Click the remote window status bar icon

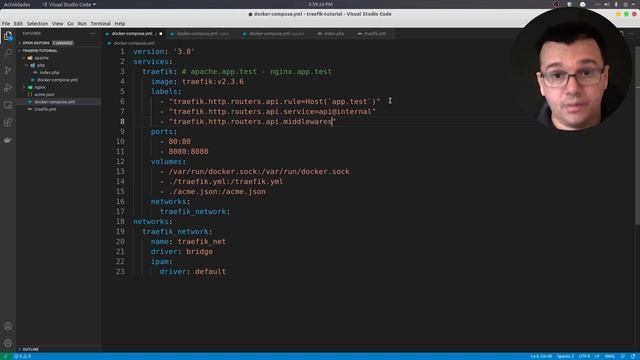tap(5, 356)
